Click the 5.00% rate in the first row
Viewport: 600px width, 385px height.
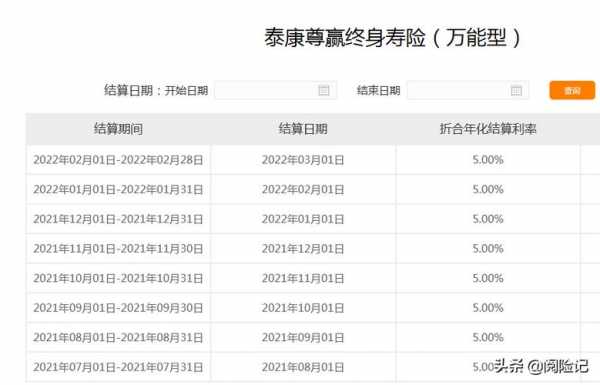pos(488,160)
